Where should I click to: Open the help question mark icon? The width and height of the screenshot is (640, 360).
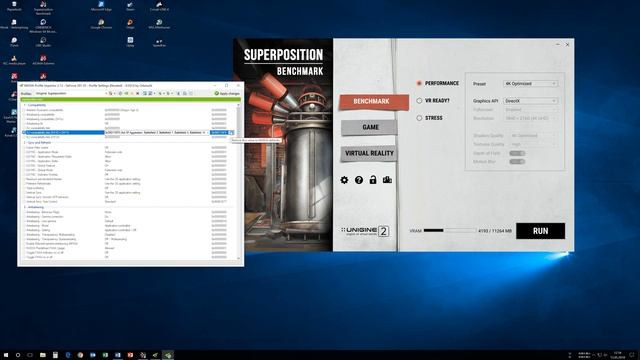359,180
